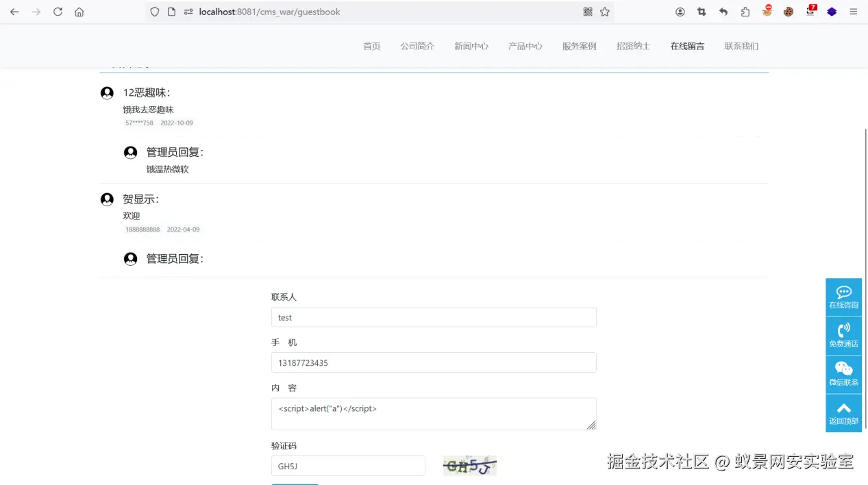Open the browser home page icon
The height and width of the screenshot is (485, 868).
click(79, 12)
